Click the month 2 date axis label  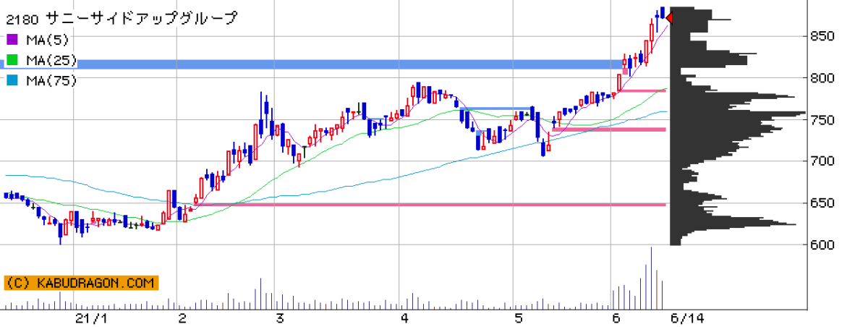(182, 318)
